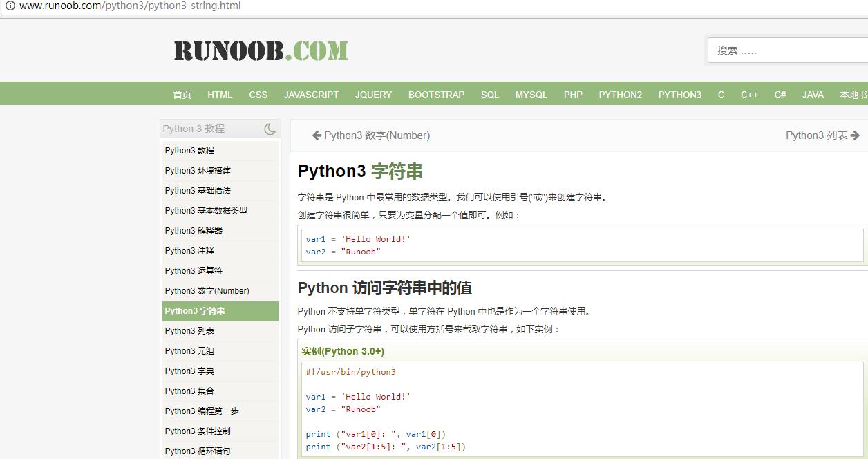Click paragraph Python 访问子字符串

pyautogui.click(x=429, y=329)
